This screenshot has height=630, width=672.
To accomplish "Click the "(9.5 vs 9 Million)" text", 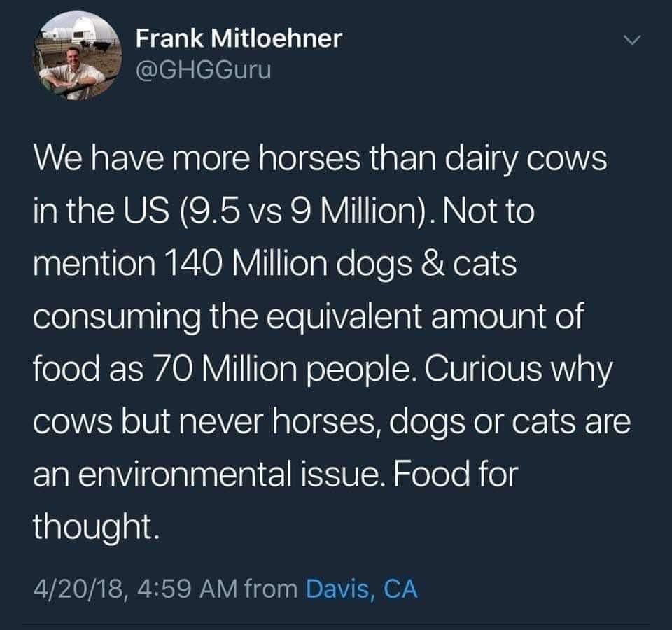I will click(306, 211).
